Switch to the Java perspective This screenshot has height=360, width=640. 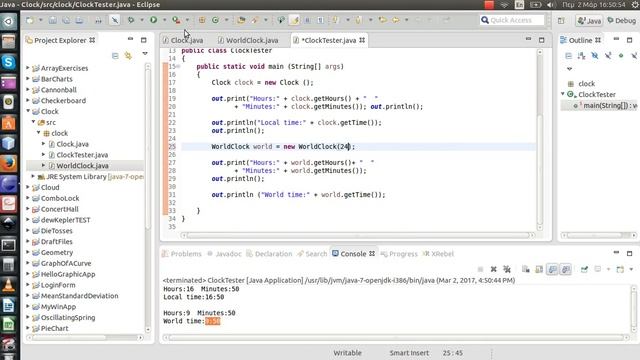(x=590, y=20)
